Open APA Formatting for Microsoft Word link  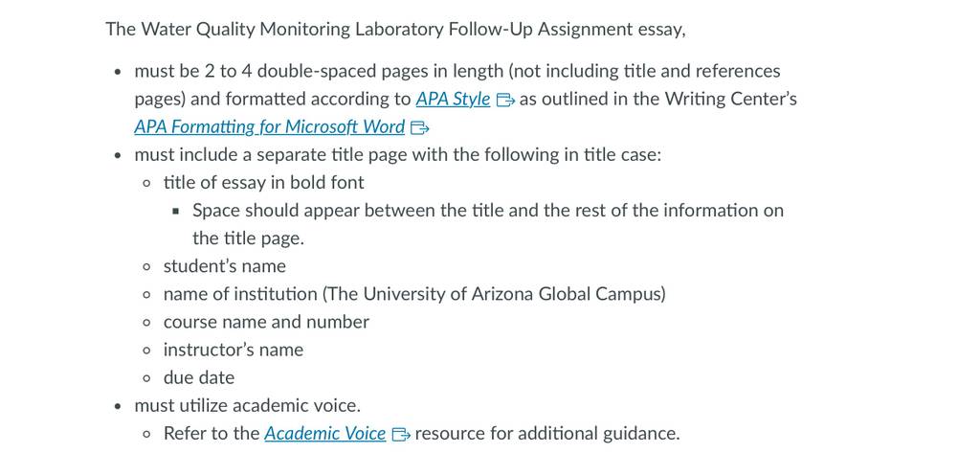point(269,127)
